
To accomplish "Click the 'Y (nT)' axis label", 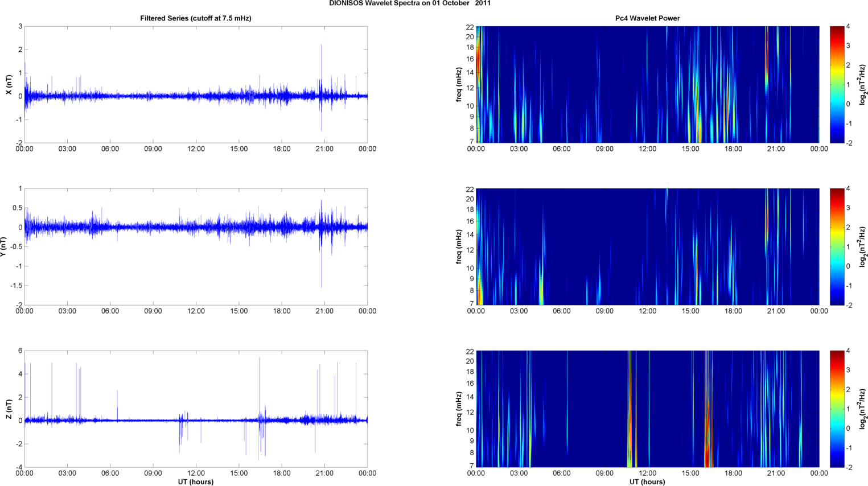I will click(4, 247).
